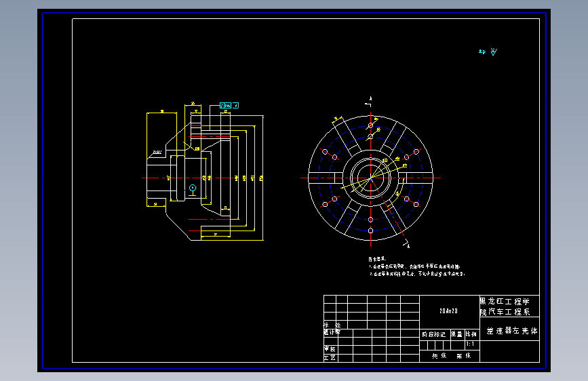Click the 黑龙江工程学院汽车工程系 school name text

click(x=505, y=306)
